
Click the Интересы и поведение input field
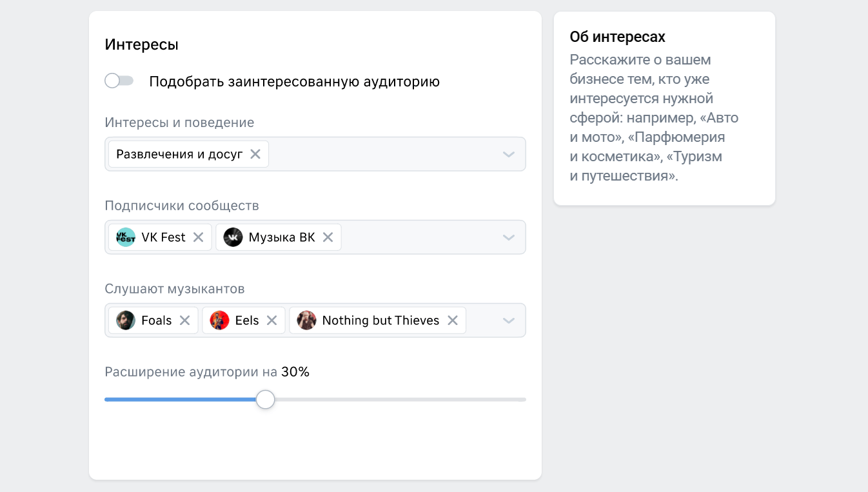click(x=315, y=154)
